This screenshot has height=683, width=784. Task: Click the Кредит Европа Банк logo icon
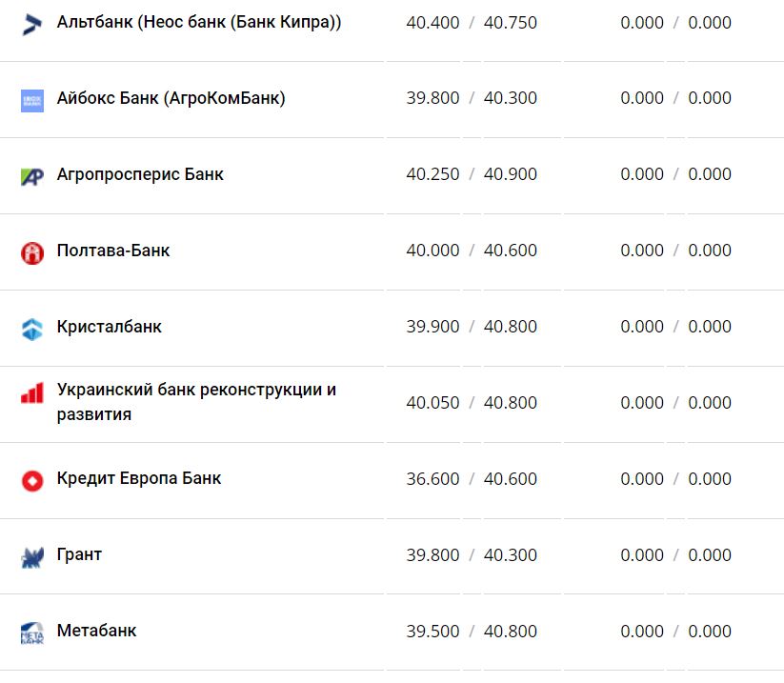32,480
